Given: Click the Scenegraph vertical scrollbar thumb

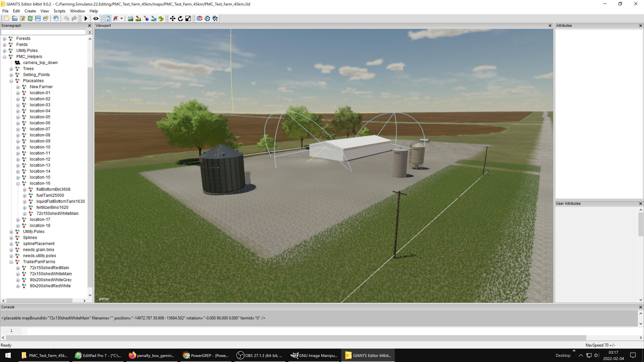Looking at the screenshot, I should 90,177.
